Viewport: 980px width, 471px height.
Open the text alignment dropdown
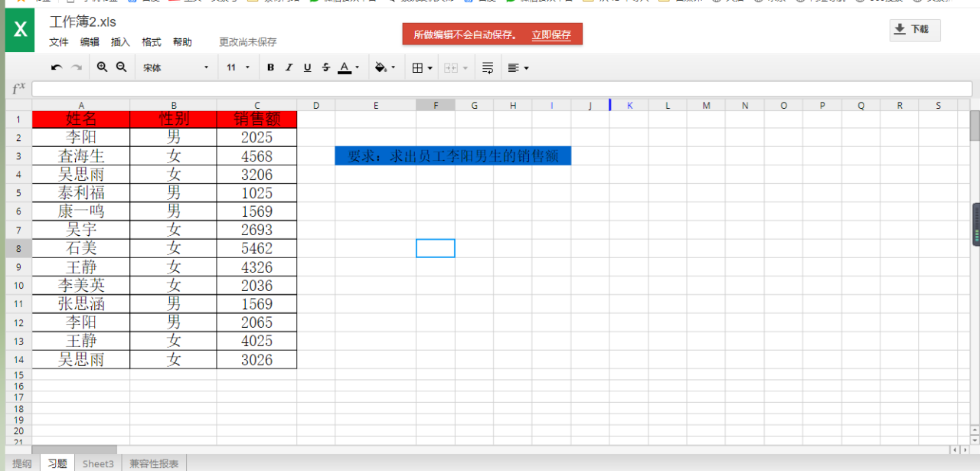click(x=518, y=67)
